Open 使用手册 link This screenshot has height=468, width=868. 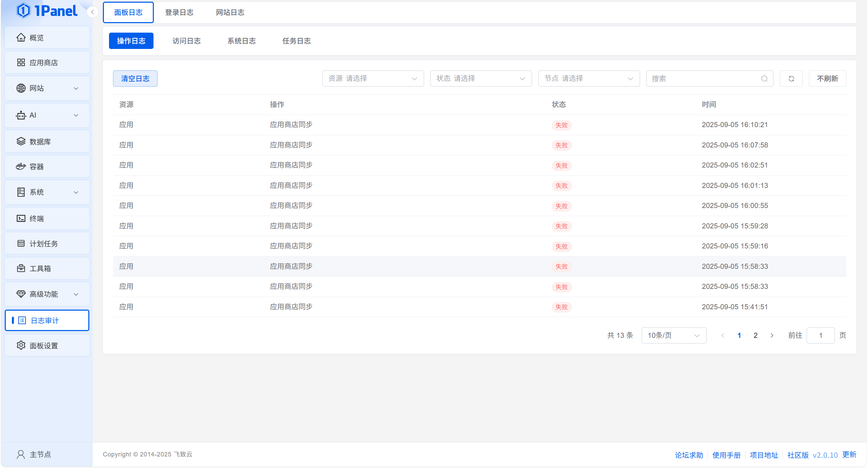tap(726, 455)
